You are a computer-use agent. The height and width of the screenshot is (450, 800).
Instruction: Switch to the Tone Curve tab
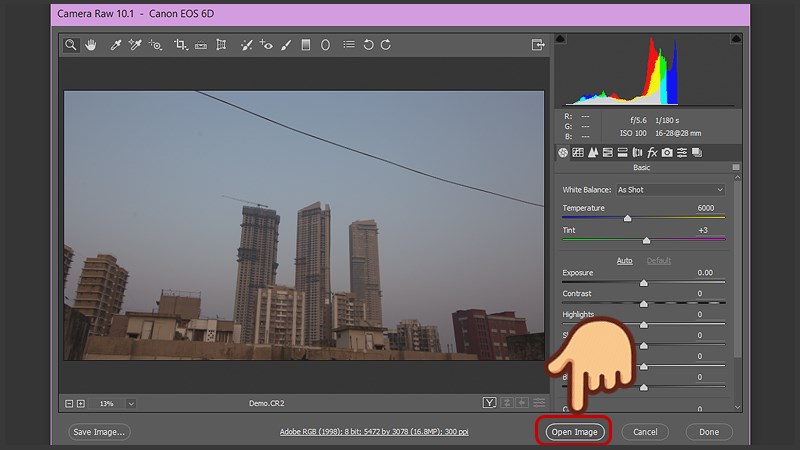click(578, 153)
